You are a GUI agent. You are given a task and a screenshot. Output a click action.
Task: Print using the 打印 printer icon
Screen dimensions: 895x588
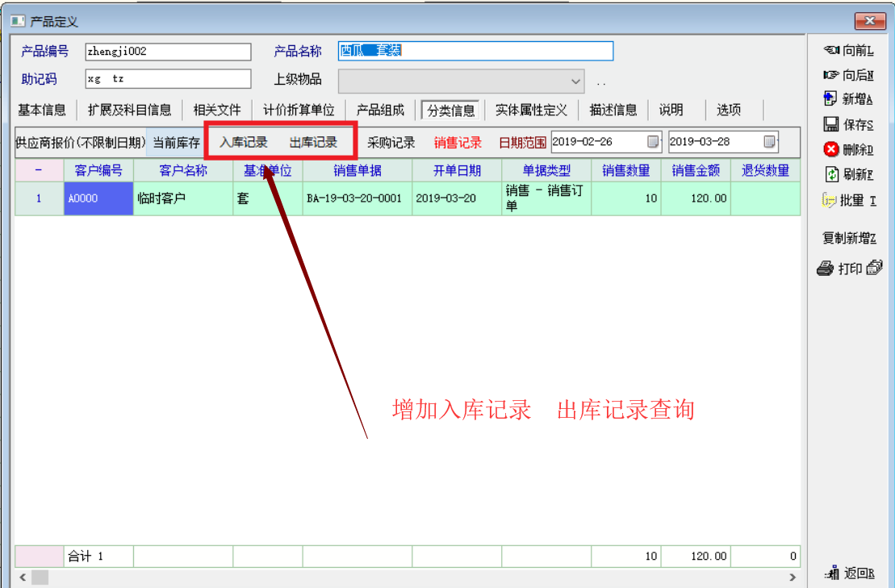825,269
